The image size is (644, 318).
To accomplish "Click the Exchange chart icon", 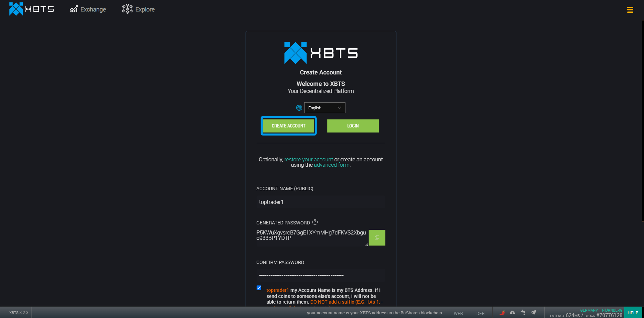I will 74,9.
